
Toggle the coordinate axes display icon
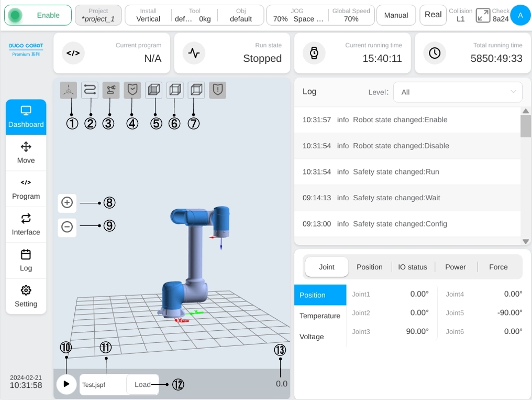click(68, 90)
